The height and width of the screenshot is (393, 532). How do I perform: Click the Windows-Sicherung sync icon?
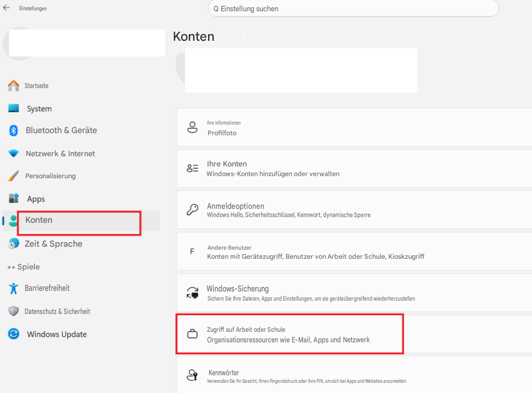click(193, 293)
